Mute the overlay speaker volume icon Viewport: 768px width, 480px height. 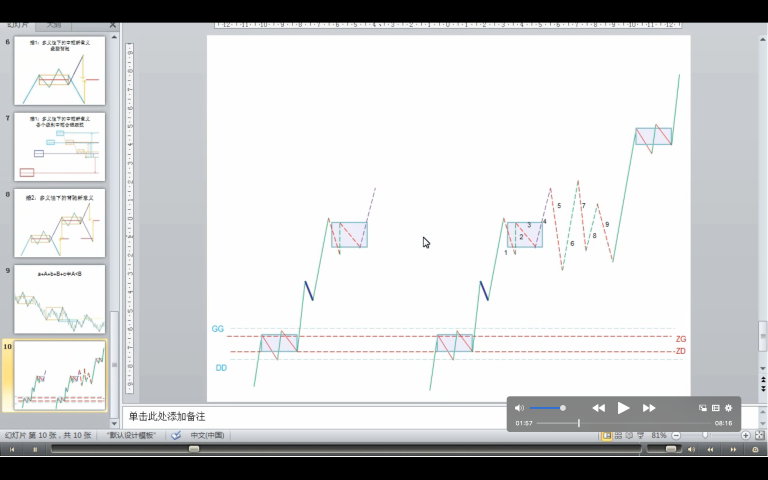(519, 408)
